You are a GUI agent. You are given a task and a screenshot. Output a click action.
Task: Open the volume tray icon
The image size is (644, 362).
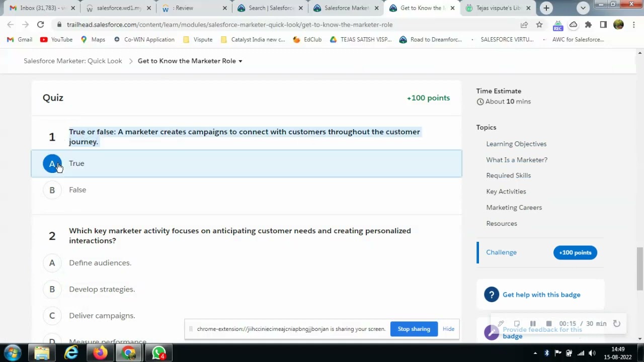pyautogui.click(x=592, y=353)
